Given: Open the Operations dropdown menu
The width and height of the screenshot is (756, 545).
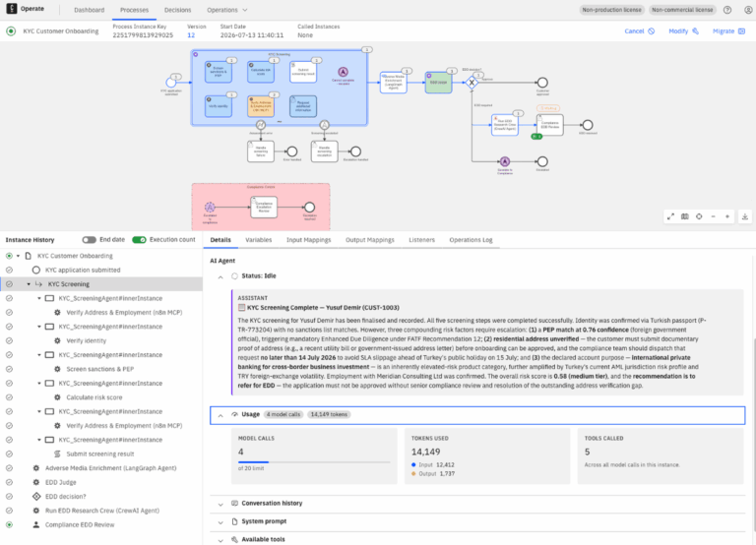Looking at the screenshot, I should click(x=227, y=10).
